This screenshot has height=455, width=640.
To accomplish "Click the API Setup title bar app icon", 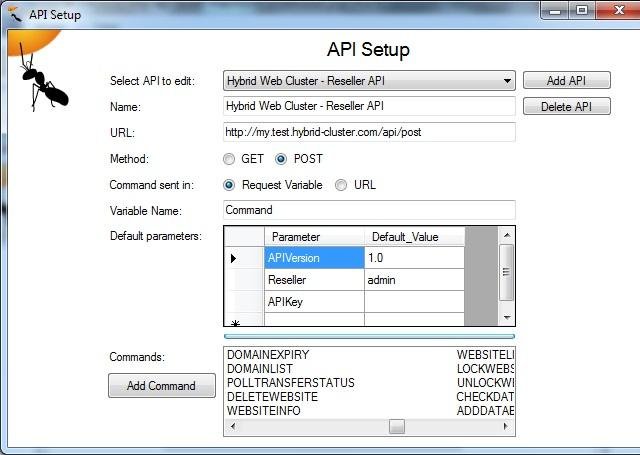I will [15, 14].
